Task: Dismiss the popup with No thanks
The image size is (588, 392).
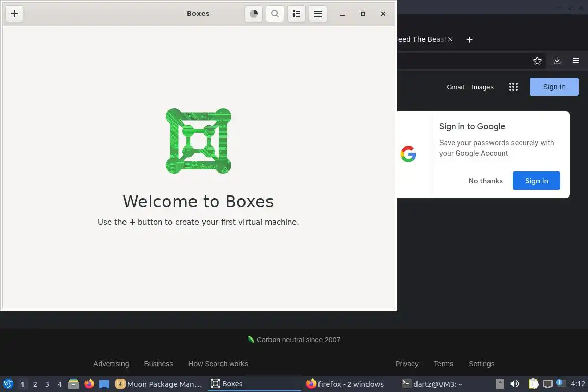Action: coord(485,181)
